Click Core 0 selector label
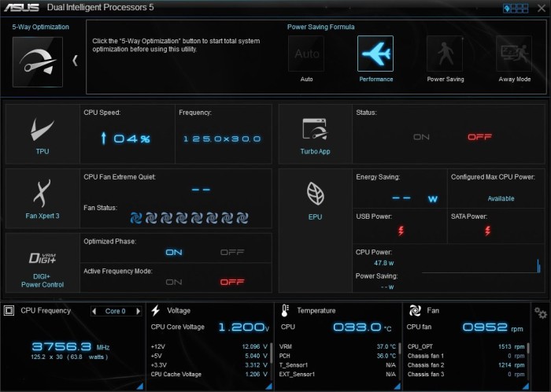Viewport: 551px width, 392px height. pos(115,311)
